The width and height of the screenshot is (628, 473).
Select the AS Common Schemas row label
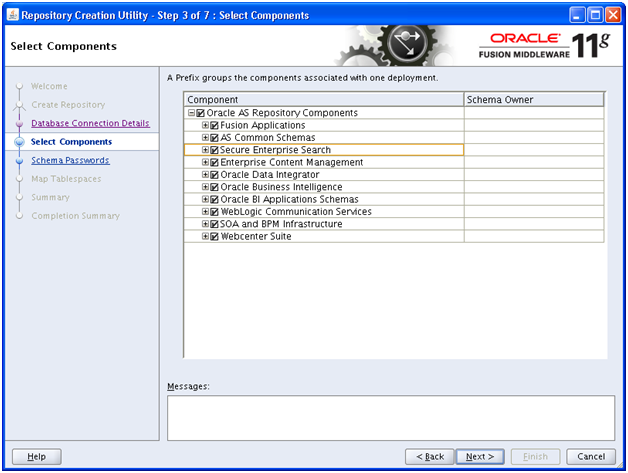[x=268, y=138]
